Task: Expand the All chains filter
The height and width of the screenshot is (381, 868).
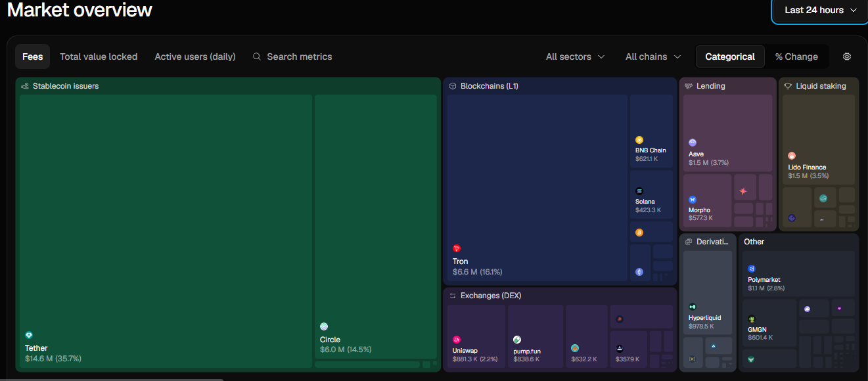Action: pyautogui.click(x=653, y=56)
